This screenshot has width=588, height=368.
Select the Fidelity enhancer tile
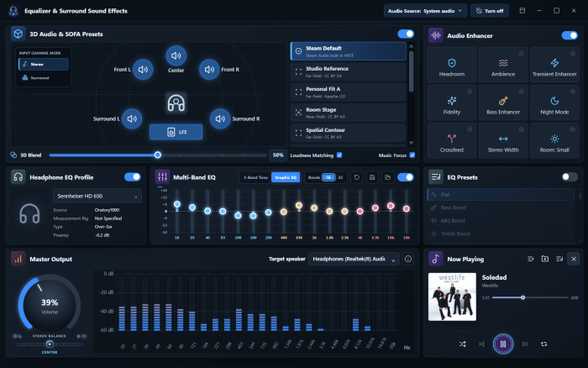pyautogui.click(x=452, y=103)
